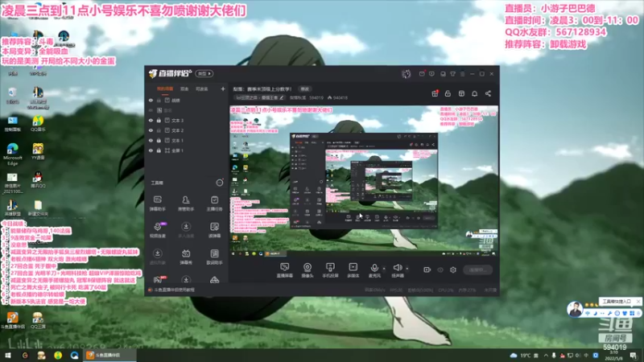
Task: Open Microsoft Edge desktop icon
Action: [12, 154]
